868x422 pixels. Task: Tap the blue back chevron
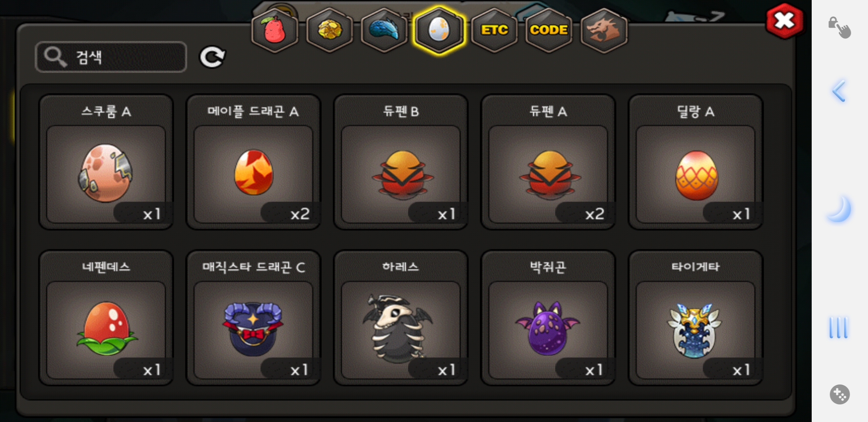(839, 91)
